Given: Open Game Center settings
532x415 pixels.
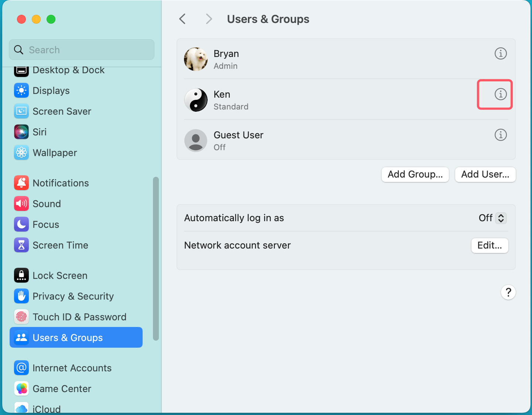Looking at the screenshot, I should 21,388.
